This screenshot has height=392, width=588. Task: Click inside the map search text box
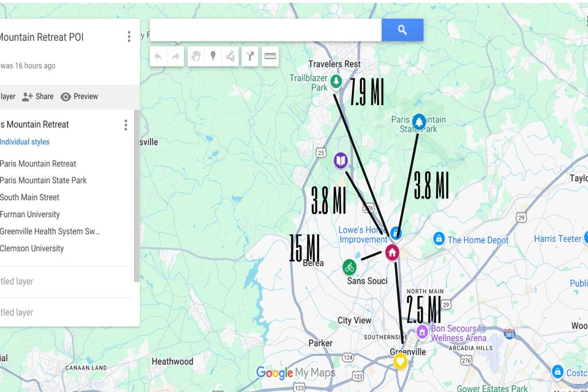[265, 30]
